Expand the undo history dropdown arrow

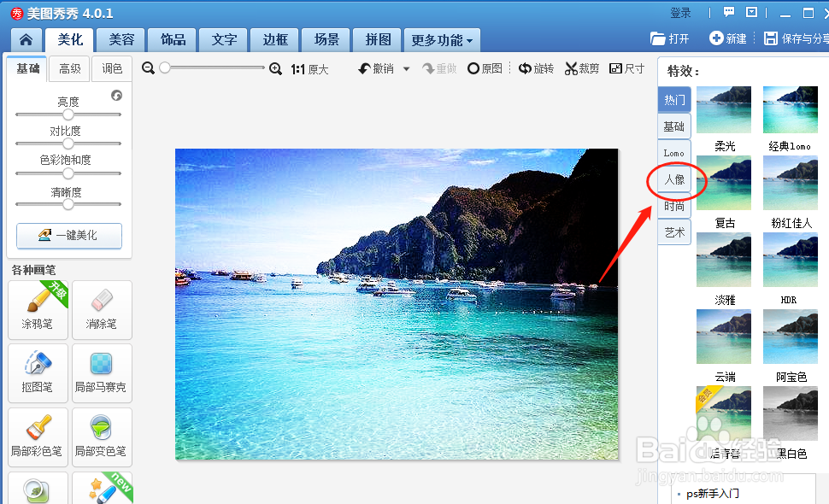point(406,68)
